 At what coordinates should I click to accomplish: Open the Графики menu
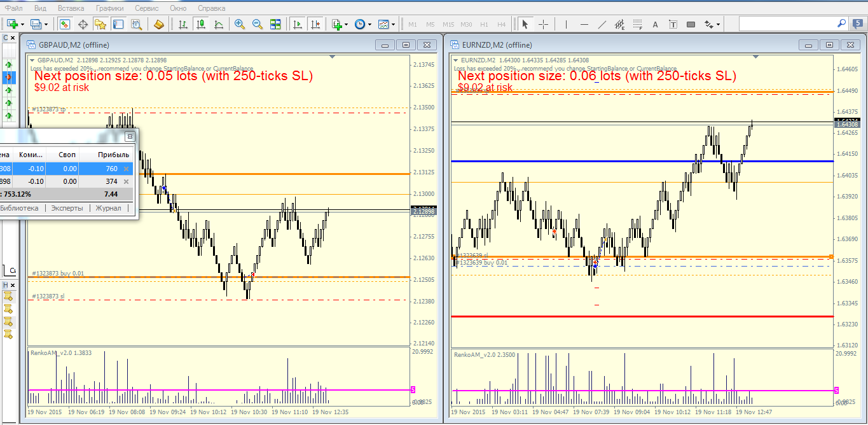click(x=110, y=8)
